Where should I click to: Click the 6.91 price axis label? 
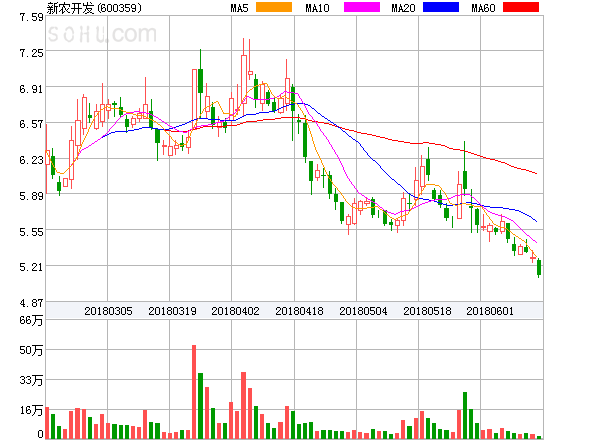click(x=31, y=89)
